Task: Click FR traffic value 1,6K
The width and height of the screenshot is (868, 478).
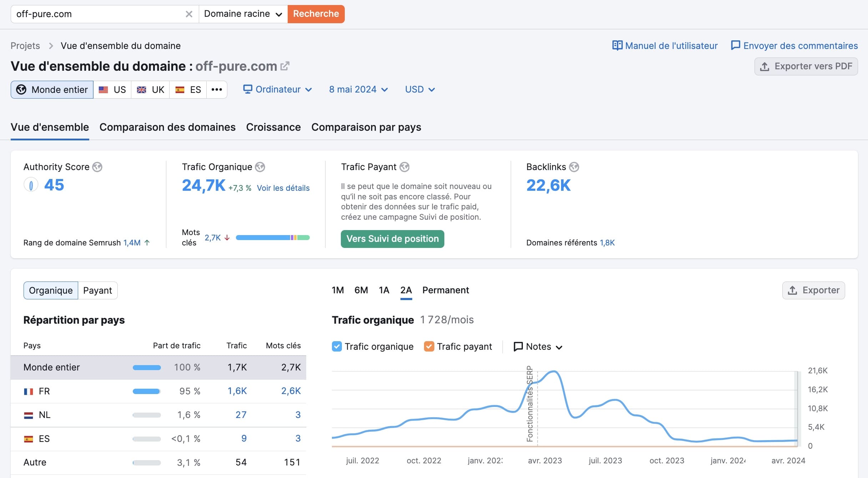Action: [237, 391]
